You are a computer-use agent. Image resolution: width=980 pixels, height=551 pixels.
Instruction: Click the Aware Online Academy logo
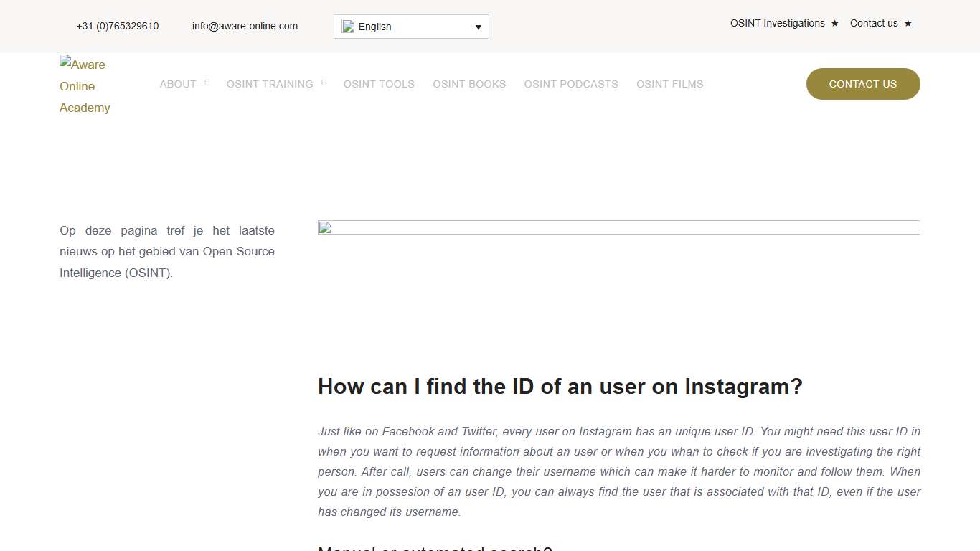[85, 85]
